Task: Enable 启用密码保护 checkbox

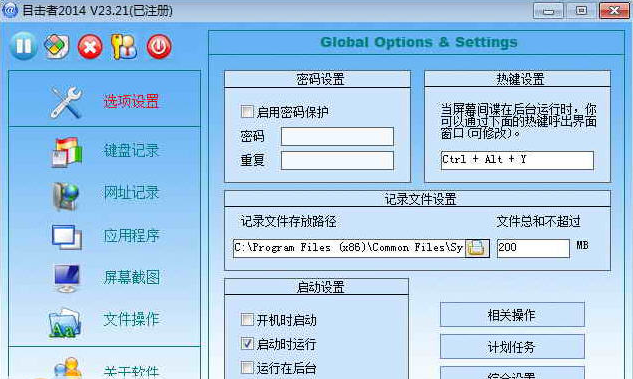Action: click(247, 111)
